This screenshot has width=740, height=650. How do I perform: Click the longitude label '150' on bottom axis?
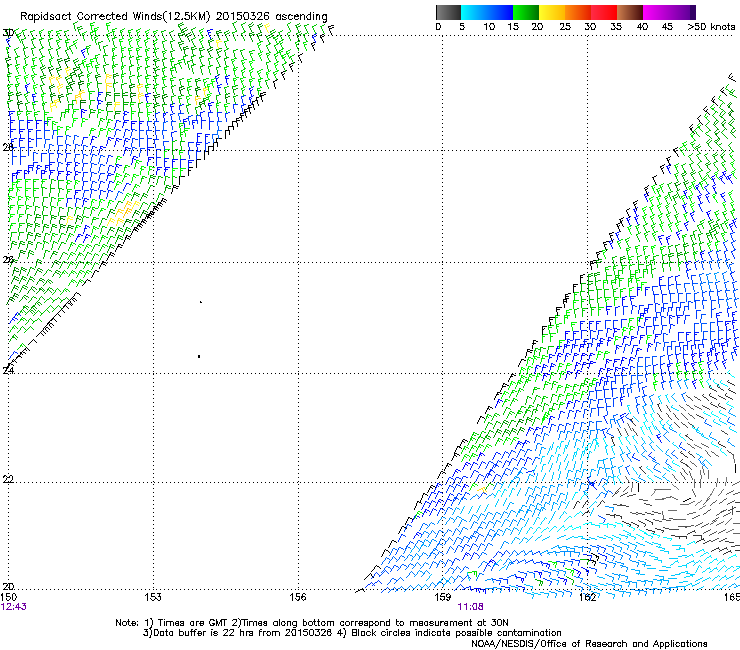(9, 597)
